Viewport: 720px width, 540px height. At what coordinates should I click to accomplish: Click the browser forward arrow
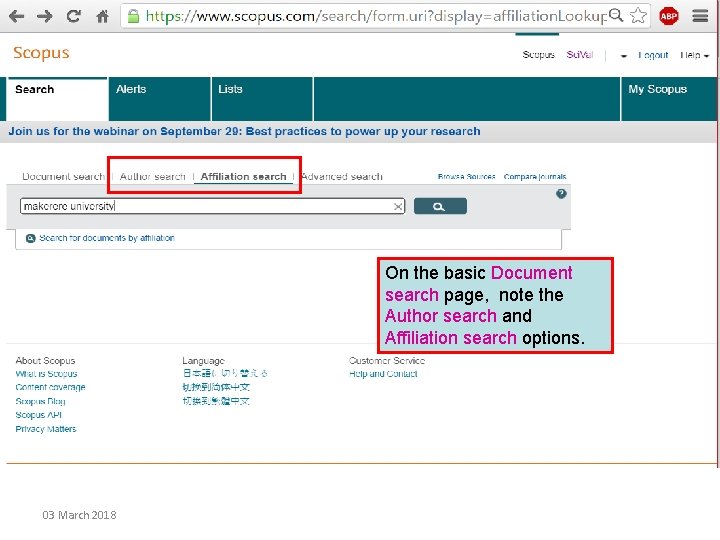tap(45, 17)
